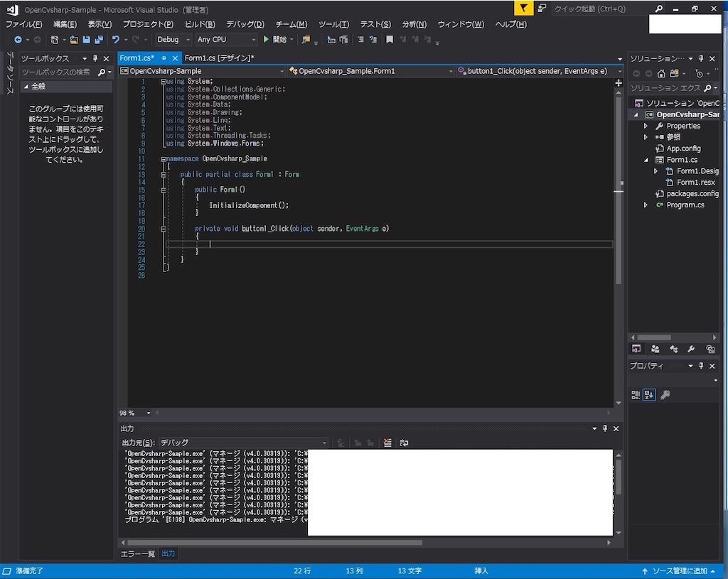Click the code editor vertical scrollbar thumb
The width and height of the screenshot is (728, 579).
click(x=619, y=190)
